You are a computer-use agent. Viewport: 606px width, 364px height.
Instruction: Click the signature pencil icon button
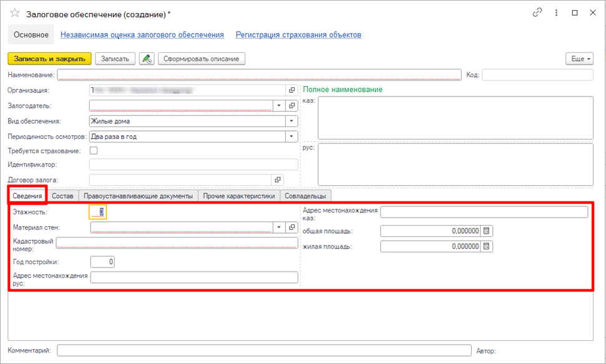point(147,59)
